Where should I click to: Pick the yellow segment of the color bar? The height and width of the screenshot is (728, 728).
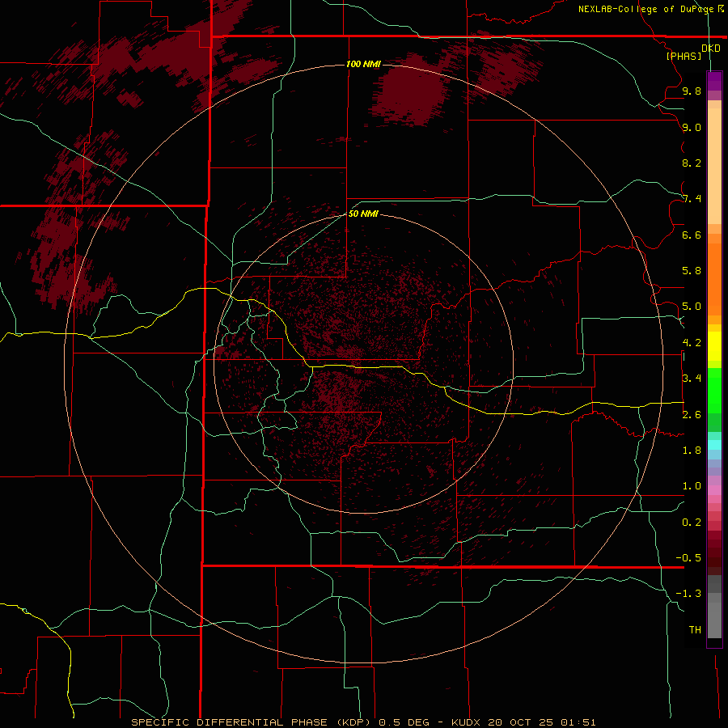click(714, 346)
